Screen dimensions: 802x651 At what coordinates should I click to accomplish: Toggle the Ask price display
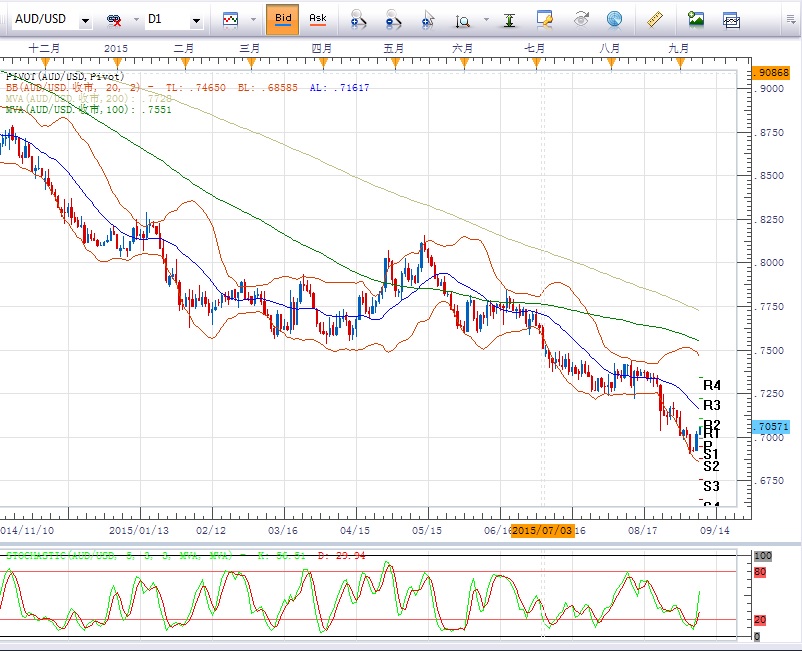317,19
